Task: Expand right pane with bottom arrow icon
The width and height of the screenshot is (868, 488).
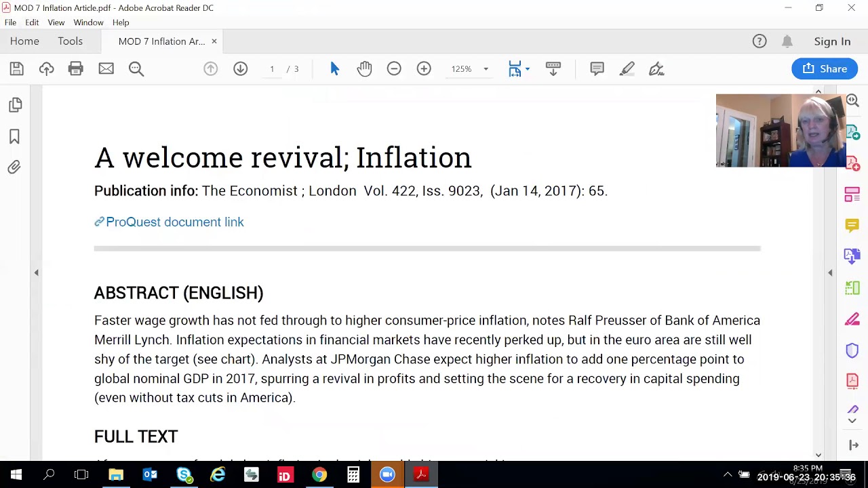Action: click(x=853, y=445)
